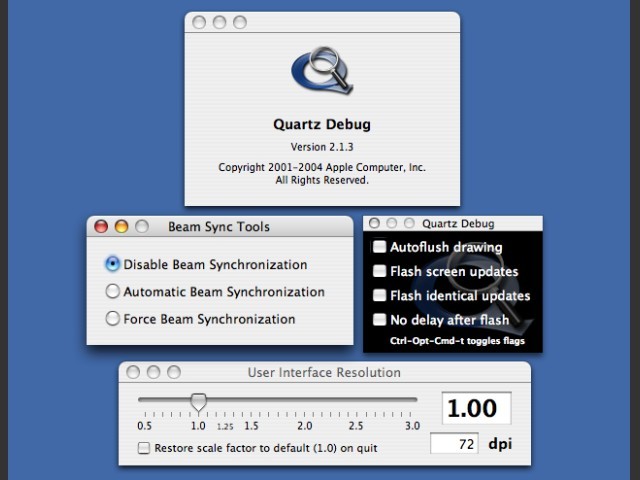
Task: Close the About Quartz Debug window
Action: coord(199,22)
